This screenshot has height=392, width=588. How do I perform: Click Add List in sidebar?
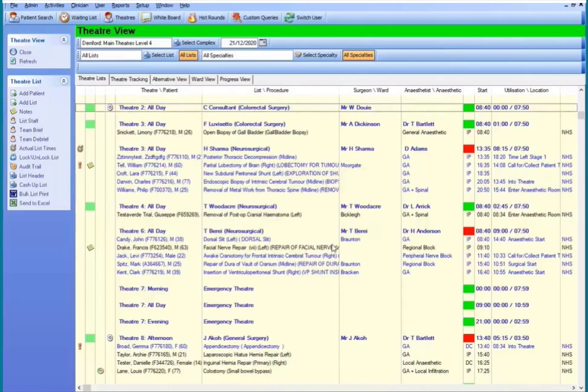point(24,103)
